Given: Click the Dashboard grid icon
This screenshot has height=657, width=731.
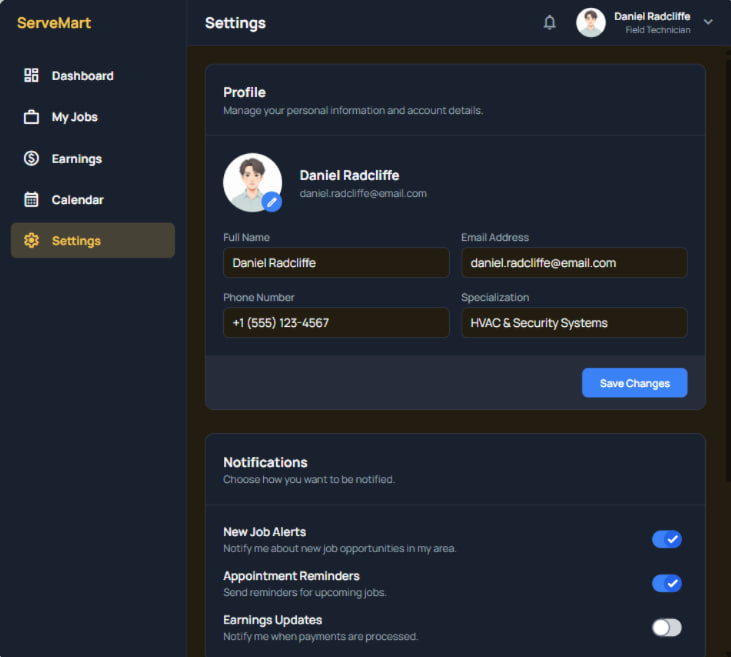Looking at the screenshot, I should [31, 75].
